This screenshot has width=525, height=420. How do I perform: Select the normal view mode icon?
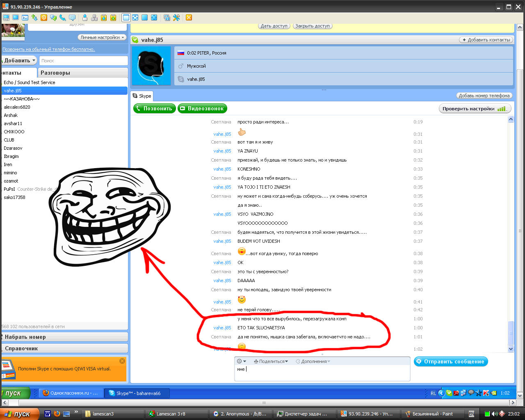click(126, 18)
